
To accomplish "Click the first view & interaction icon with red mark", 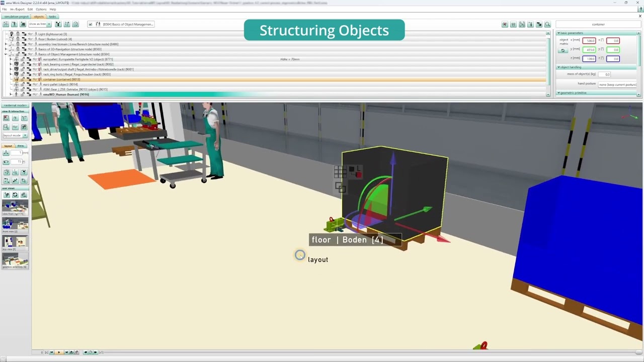I will (x=6, y=118).
